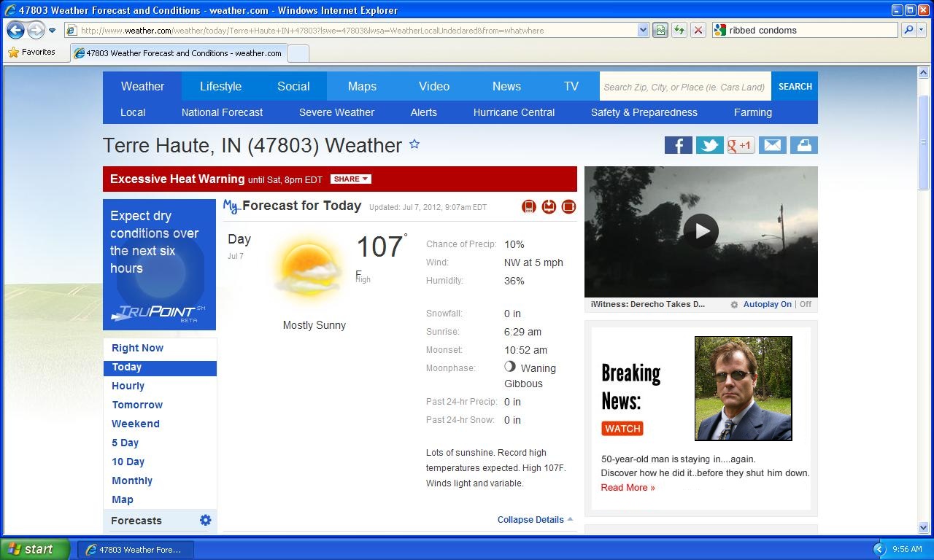Turn Autoplay Off
The width and height of the screenshot is (934, 560).
(805, 304)
